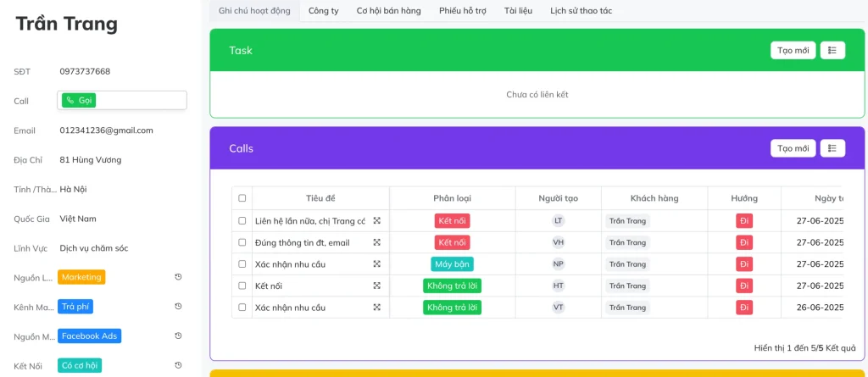This screenshot has height=377, width=868.
Task: Show history for the 'Có cơ hội' status
Action: (178, 365)
